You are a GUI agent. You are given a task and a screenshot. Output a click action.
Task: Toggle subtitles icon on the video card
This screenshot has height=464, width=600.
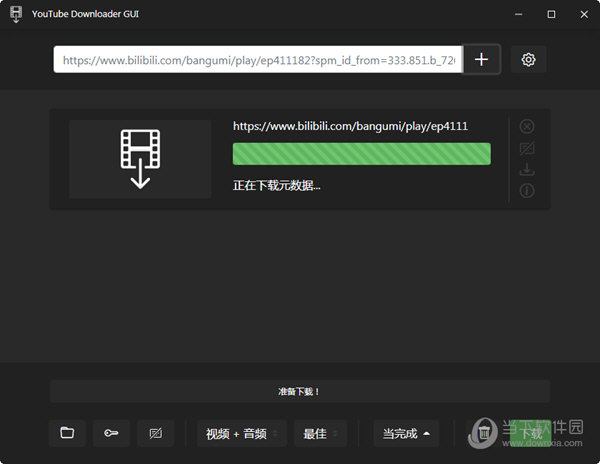click(527, 148)
